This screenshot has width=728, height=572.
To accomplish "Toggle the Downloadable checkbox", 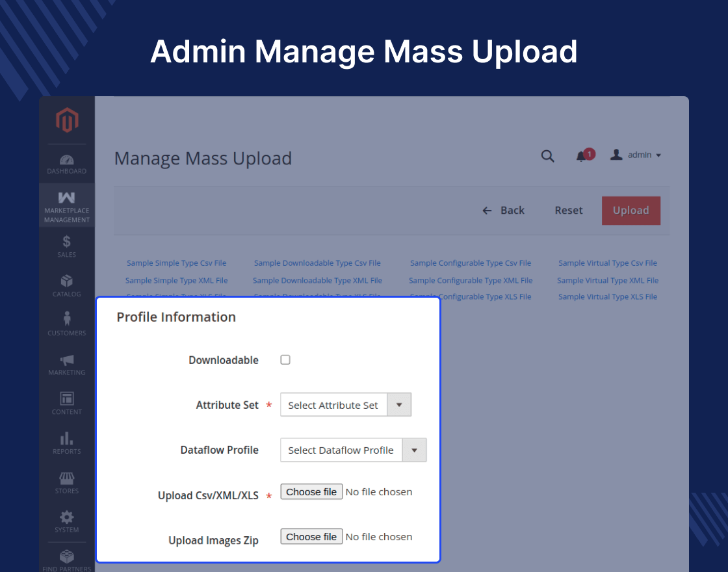I will (285, 360).
